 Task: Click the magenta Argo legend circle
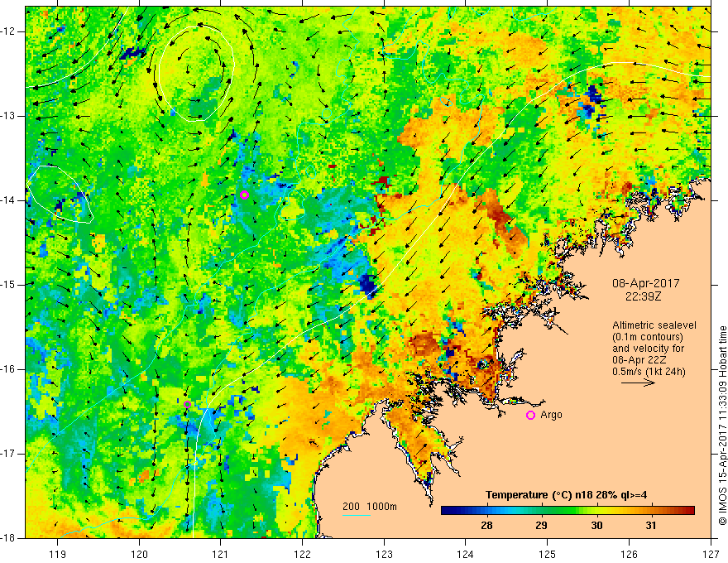530,416
